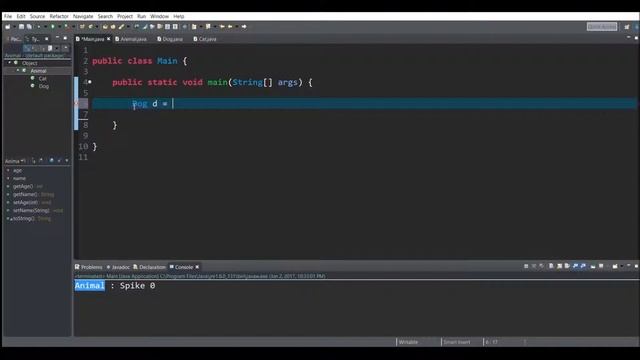This screenshot has width=640, height=360.
Task: Select the Package Explorer tab
Action: (x=14, y=39)
